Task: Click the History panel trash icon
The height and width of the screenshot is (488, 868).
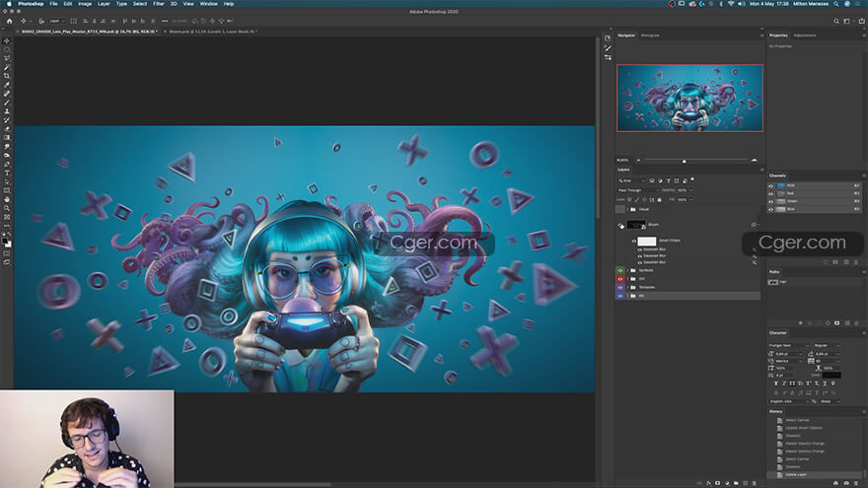Action: [x=855, y=483]
